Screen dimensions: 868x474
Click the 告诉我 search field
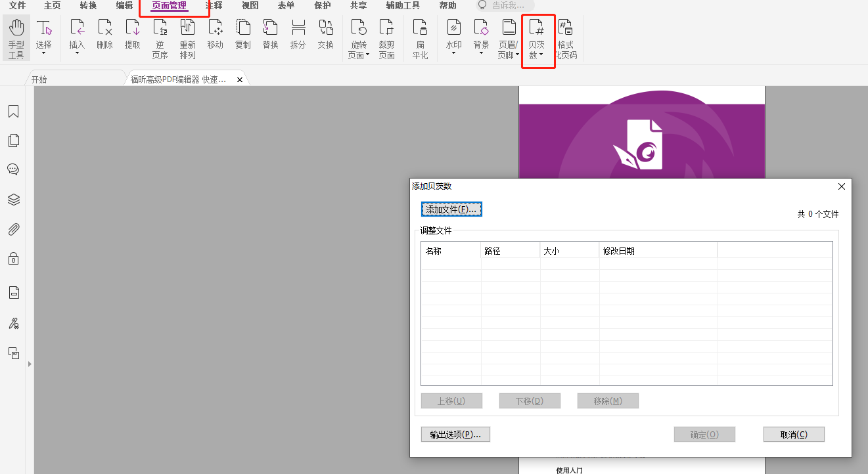[x=509, y=6]
